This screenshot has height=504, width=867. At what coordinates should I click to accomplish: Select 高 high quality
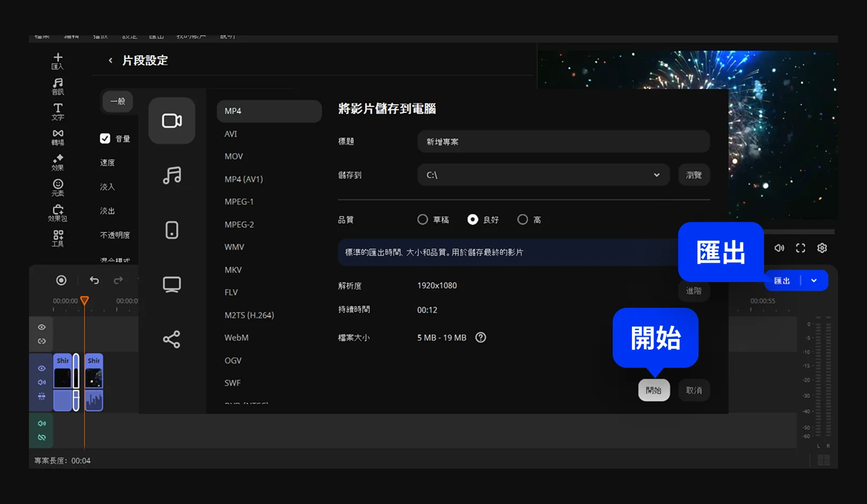click(523, 219)
